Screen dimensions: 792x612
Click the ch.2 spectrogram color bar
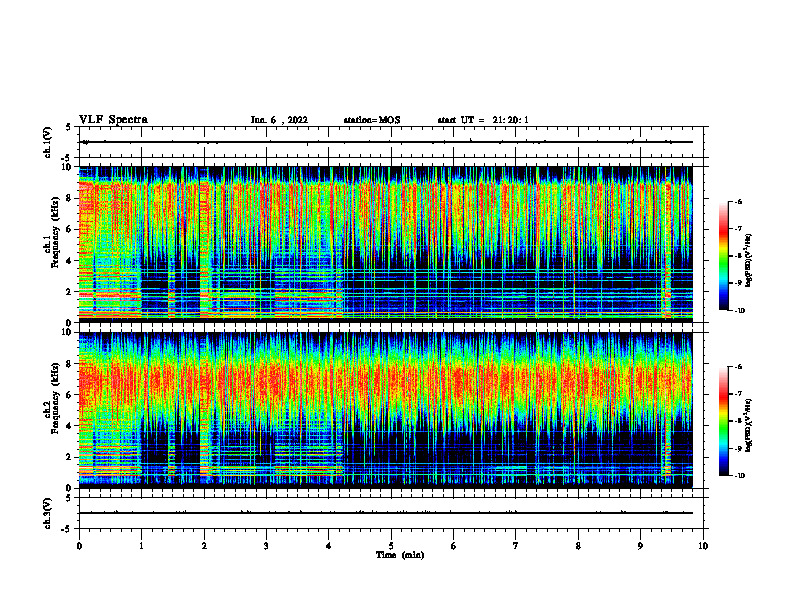pos(723,421)
